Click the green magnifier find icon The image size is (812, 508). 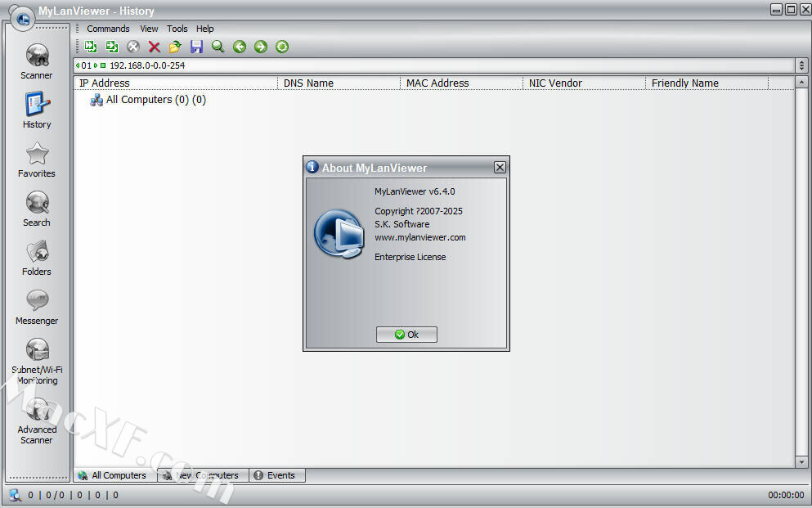coord(218,47)
